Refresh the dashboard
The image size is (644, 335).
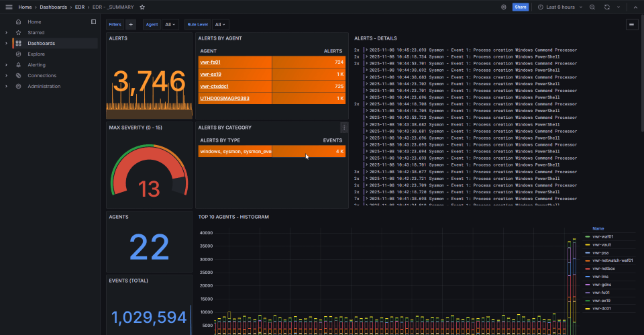pyautogui.click(x=606, y=7)
